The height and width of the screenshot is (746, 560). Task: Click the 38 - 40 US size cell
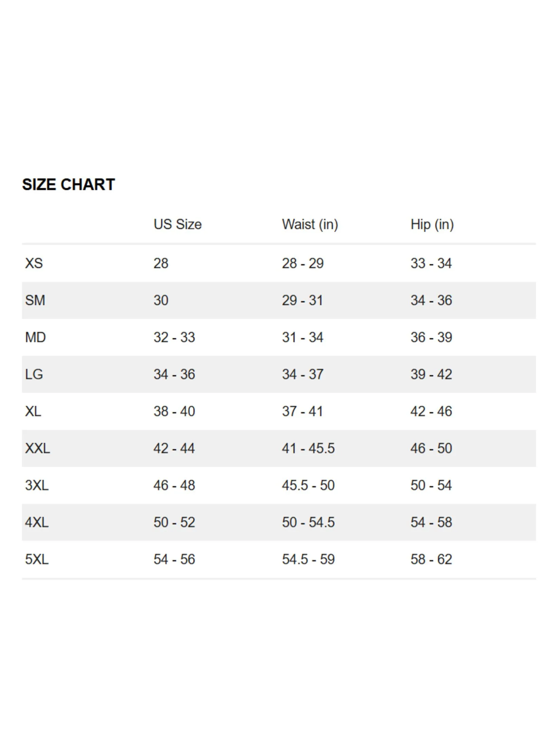pyautogui.click(x=174, y=411)
